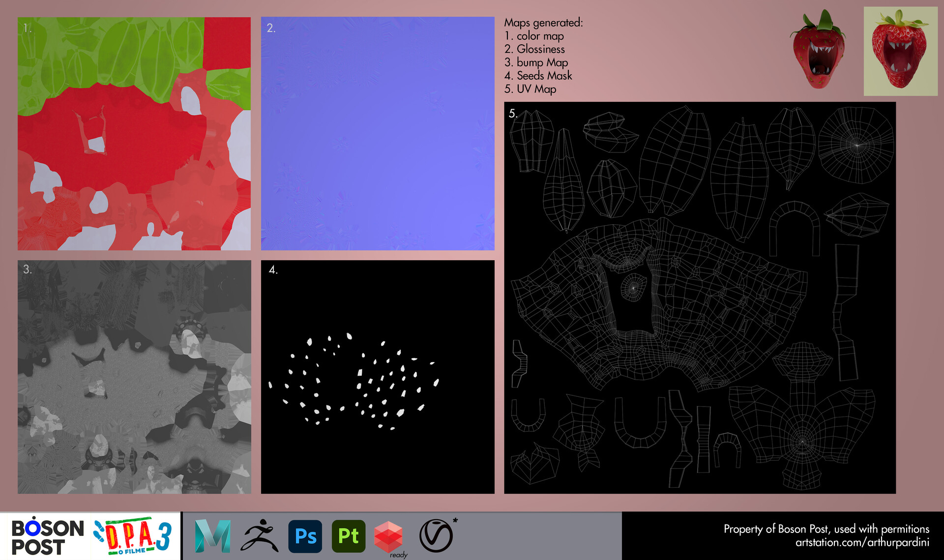Click the 'Maps generated:' heading

pyautogui.click(x=543, y=23)
